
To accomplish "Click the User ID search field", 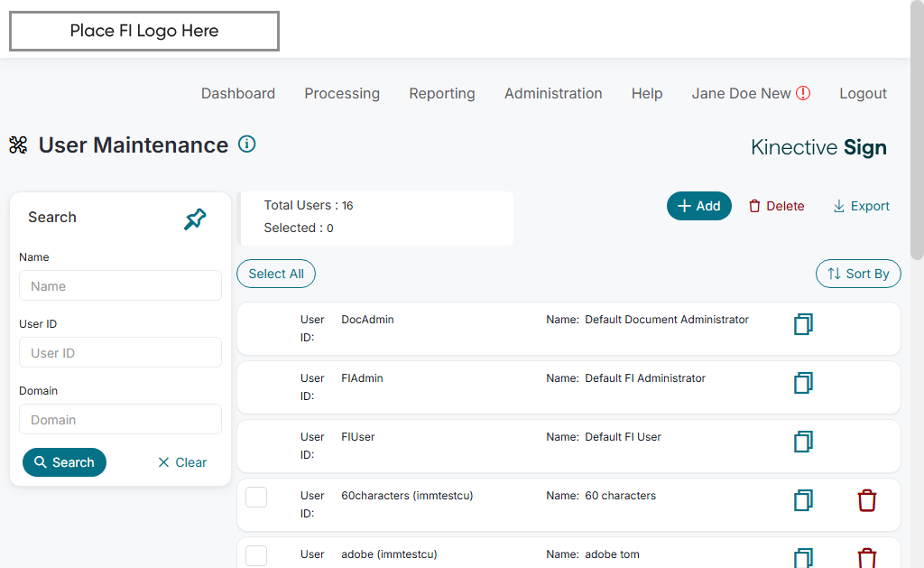I will (x=120, y=353).
